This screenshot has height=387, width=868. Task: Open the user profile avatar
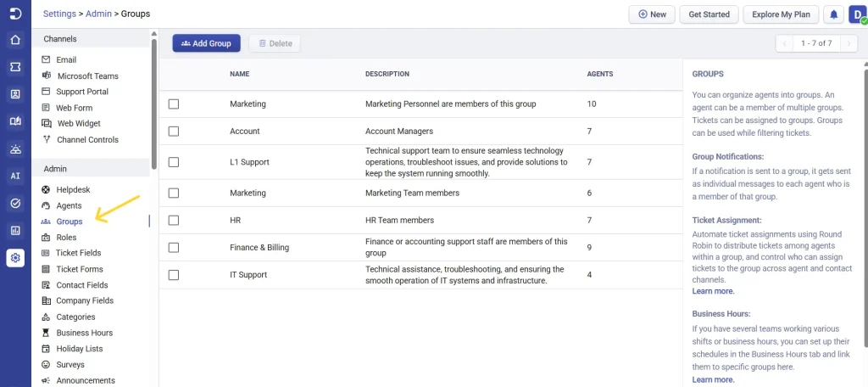point(857,14)
